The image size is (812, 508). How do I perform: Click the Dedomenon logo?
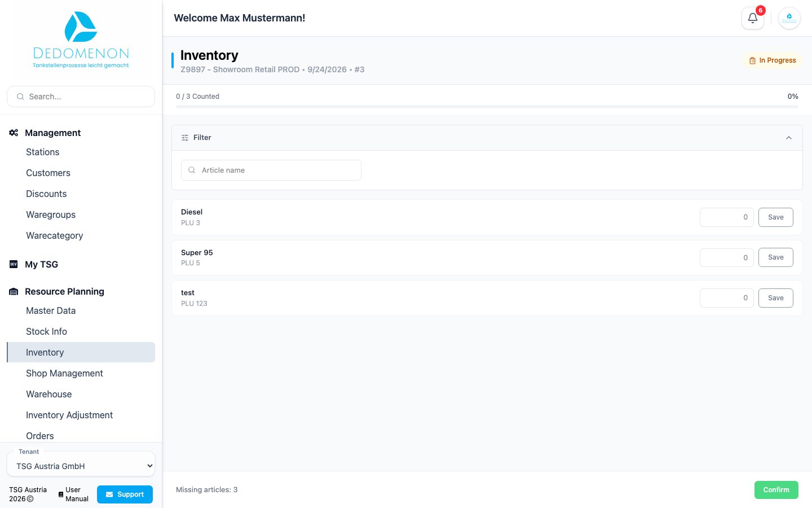tap(81, 40)
